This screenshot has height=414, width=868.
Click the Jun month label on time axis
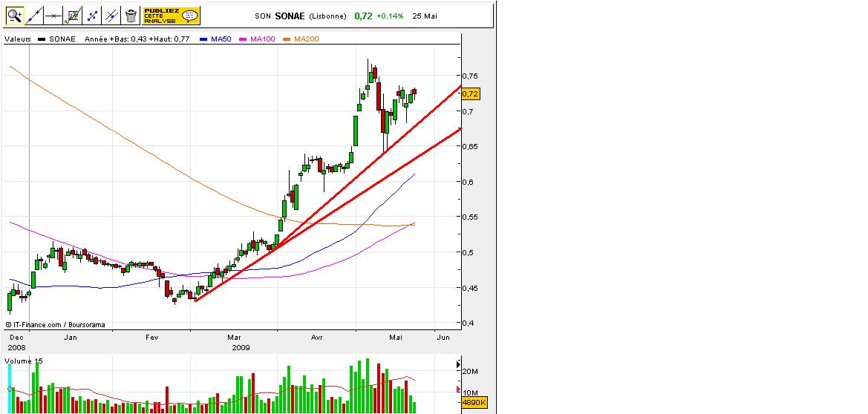(x=443, y=337)
